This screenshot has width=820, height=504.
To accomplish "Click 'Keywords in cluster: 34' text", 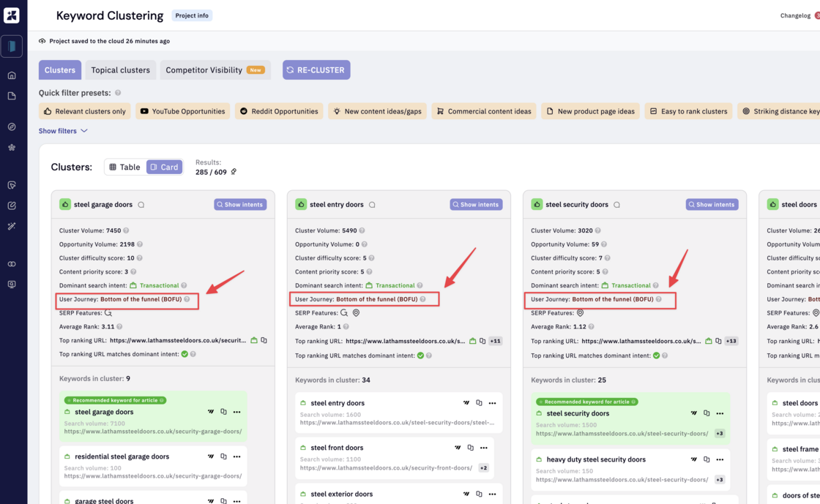I will [x=332, y=380].
